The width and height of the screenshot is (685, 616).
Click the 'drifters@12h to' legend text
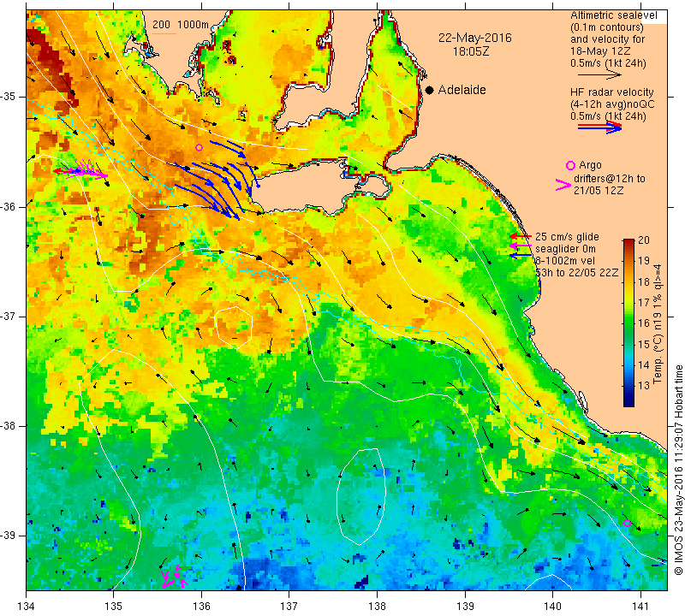(609, 179)
